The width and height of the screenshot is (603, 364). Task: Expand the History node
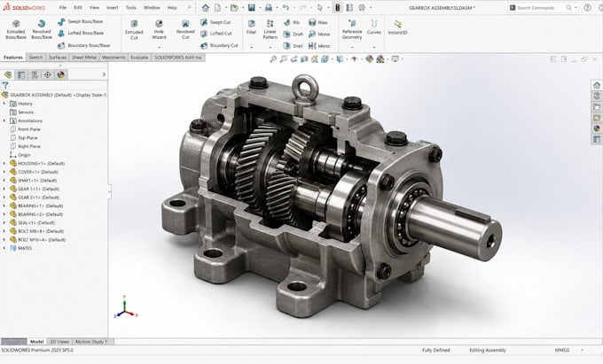click(x=4, y=104)
